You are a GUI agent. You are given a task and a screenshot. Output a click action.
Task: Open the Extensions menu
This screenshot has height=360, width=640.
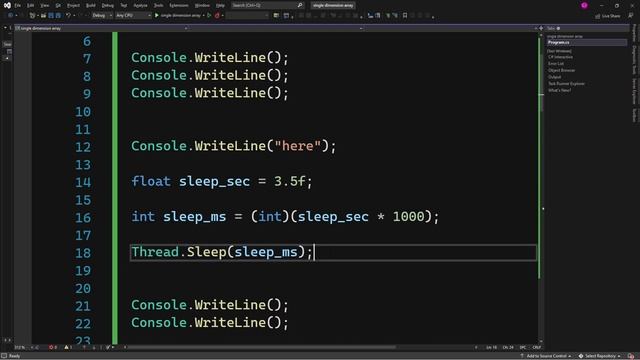(179, 5)
